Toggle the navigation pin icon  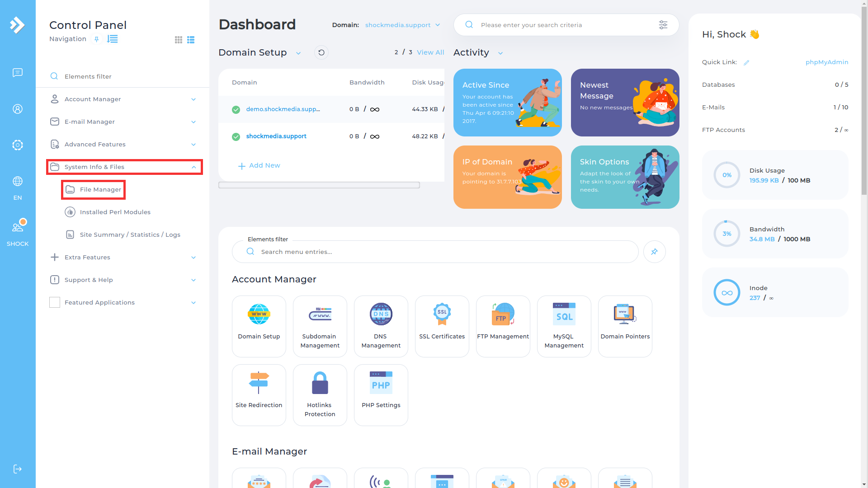point(96,39)
